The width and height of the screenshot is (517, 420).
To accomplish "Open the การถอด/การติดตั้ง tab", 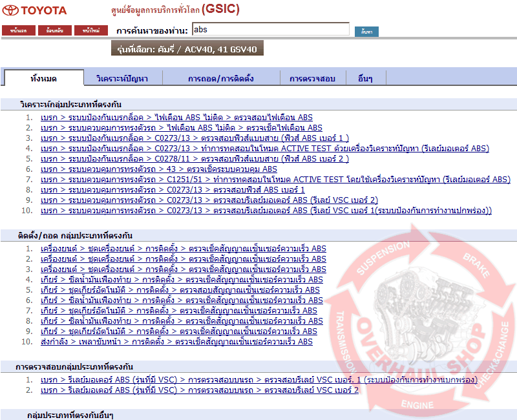I will [x=220, y=78].
